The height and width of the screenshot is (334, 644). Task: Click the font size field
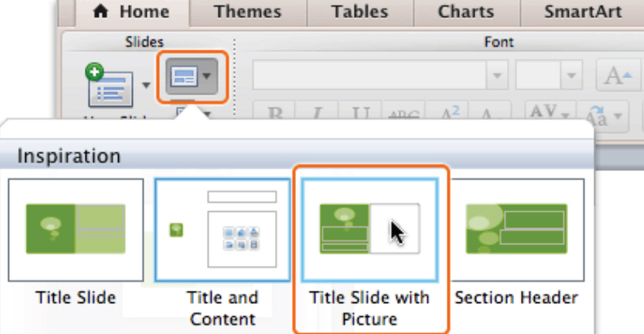coord(538,75)
